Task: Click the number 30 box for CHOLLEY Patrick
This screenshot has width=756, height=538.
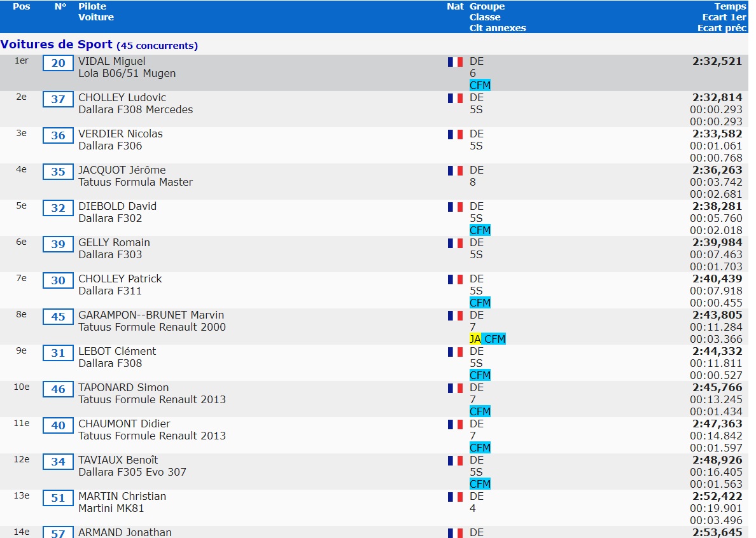Action: tap(58, 280)
